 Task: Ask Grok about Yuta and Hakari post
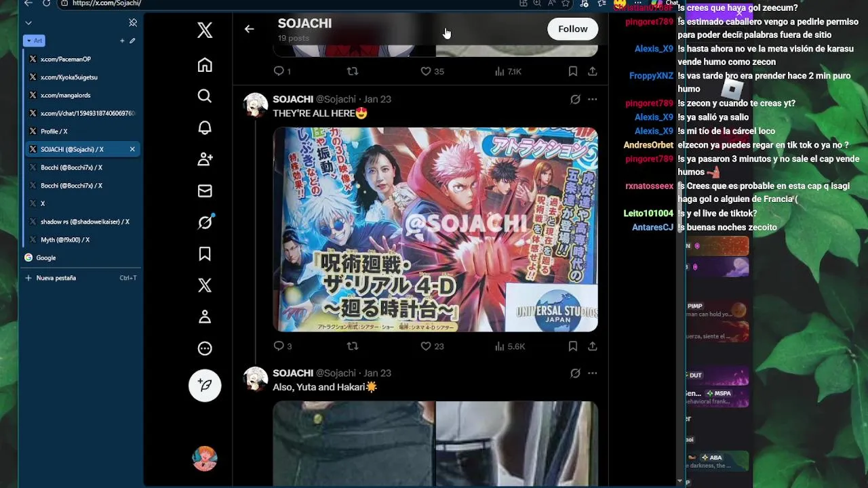[575, 373]
